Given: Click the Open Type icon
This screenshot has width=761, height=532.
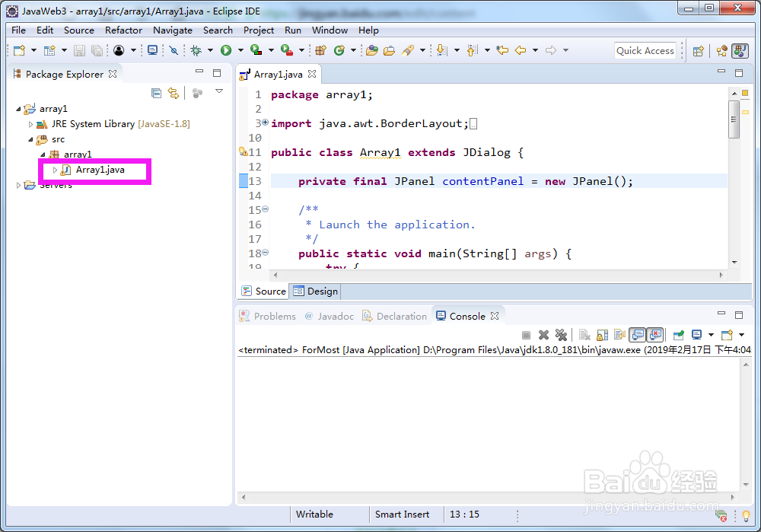Looking at the screenshot, I should [372, 50].
